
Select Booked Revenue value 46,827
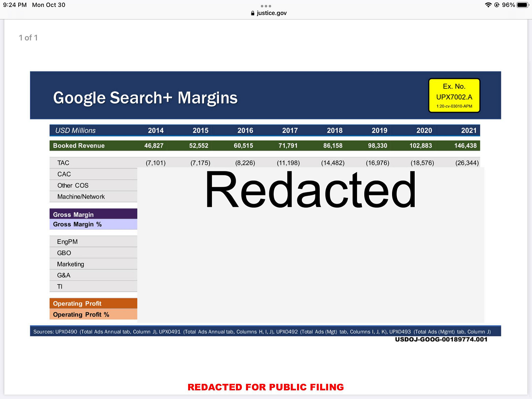[154, 145]
